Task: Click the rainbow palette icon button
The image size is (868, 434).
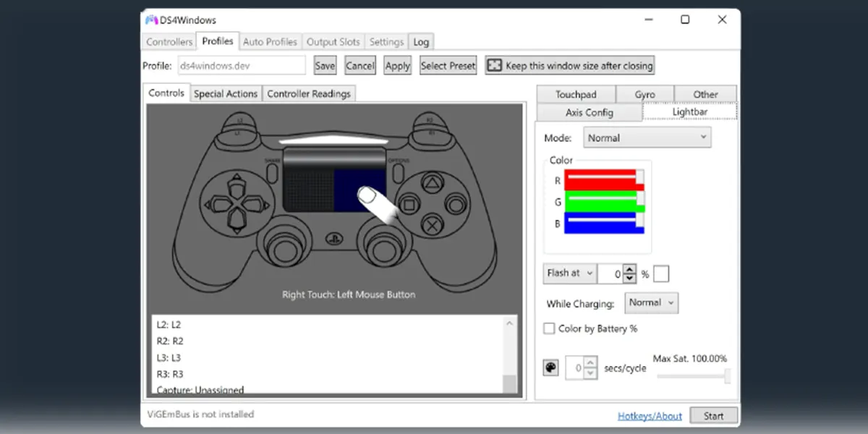Action: [x=550, y=368]
